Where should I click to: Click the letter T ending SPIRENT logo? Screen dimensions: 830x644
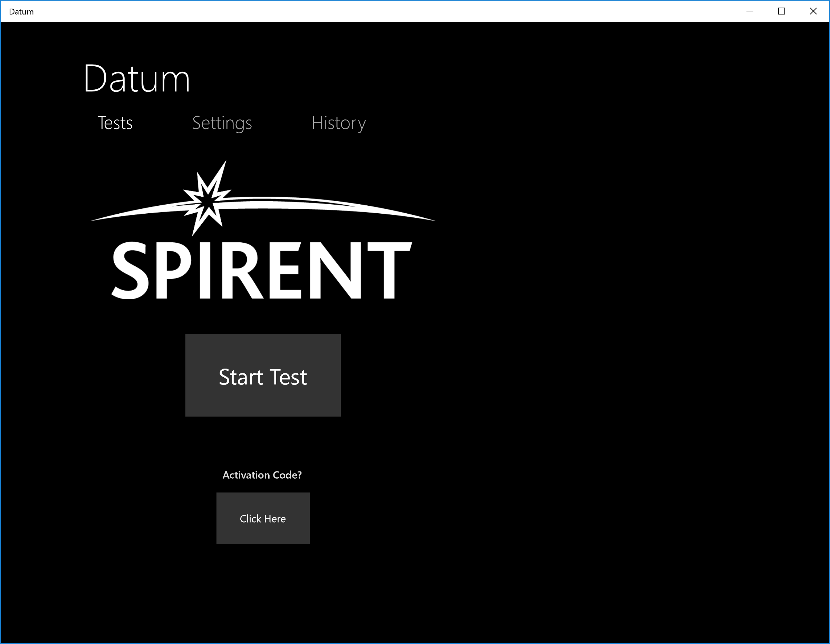tap(389, 270)
